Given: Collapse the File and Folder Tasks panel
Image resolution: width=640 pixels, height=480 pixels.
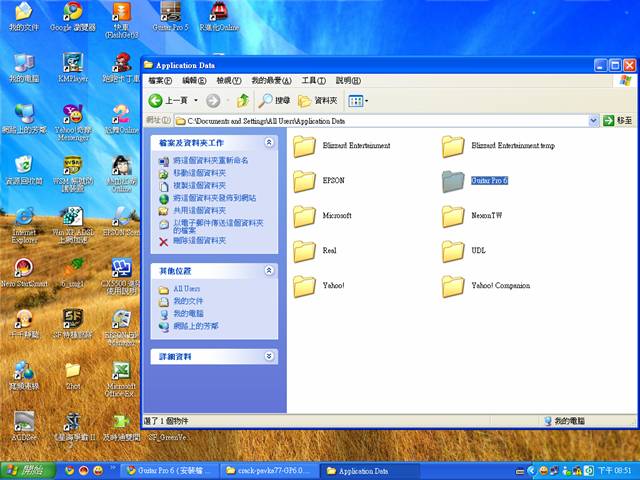Looking at the screenshot, I should pyautogui.click(x=269, y=142).
